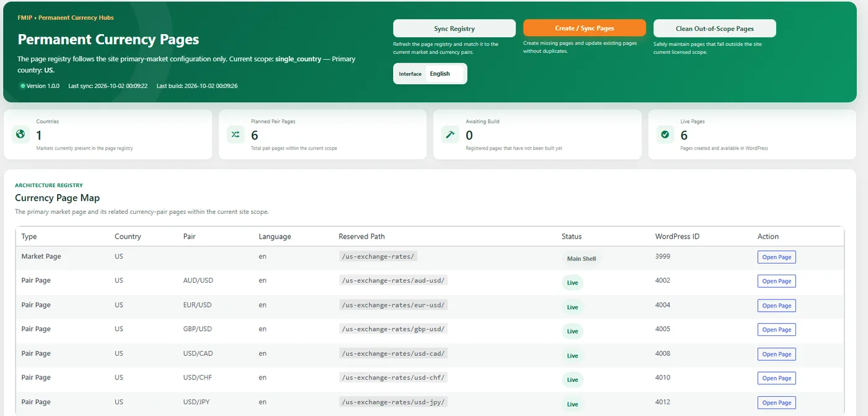Open Page for the USD/CHF pair
Viewport: 868px width, 416px height.
pyautogui.click(x=777, y=378)
